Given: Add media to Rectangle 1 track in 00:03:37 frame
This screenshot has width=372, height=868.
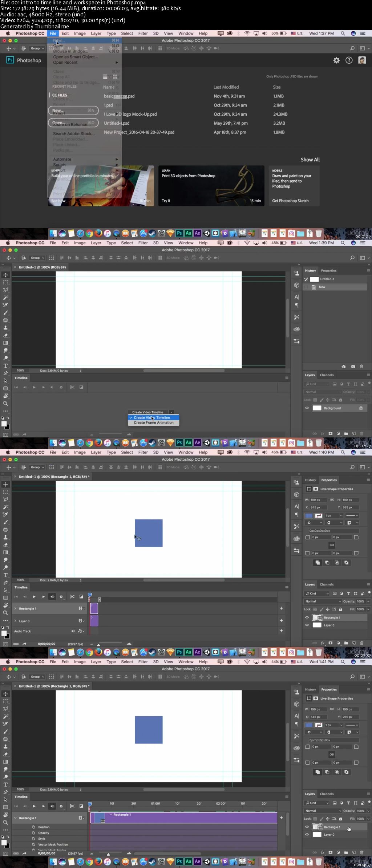Looking at the screenshot, I should point(281,608).
